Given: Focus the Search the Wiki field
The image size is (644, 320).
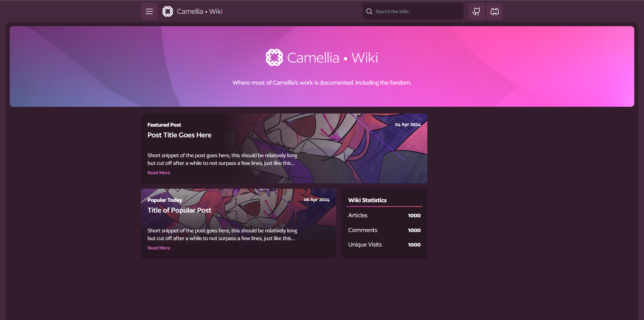Looking at the screenshot, I should click(x=413, y=11).
